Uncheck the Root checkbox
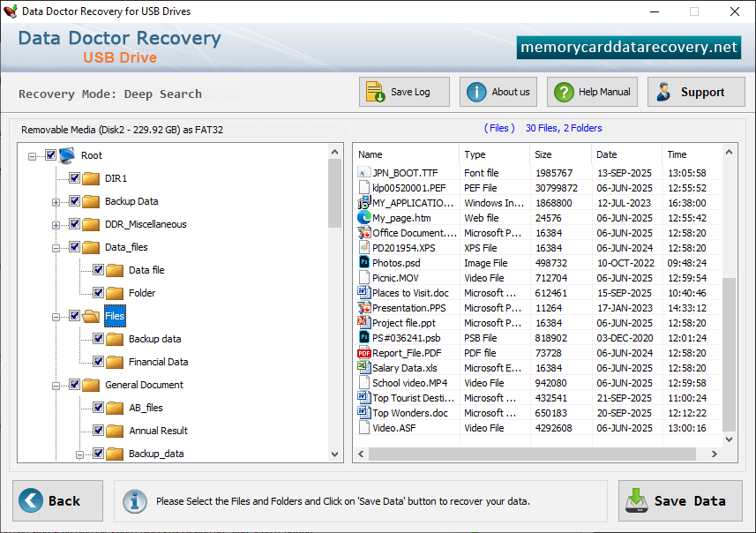756x533 pixels. pyautogui.click(x=50, y=154)
